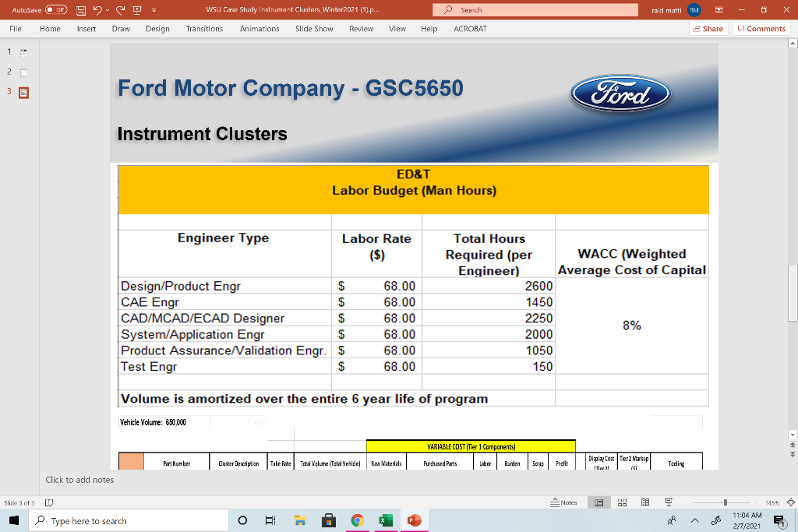Open Ribbon Display Options
This screenshot has width=798, height=532.
point(719,9)
